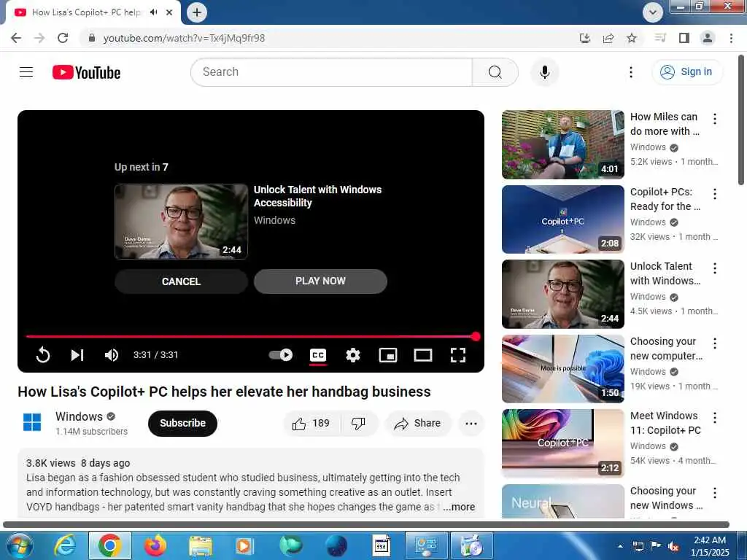Reload the page
Viewport: 747px width, 560px height.
(63, 38)
